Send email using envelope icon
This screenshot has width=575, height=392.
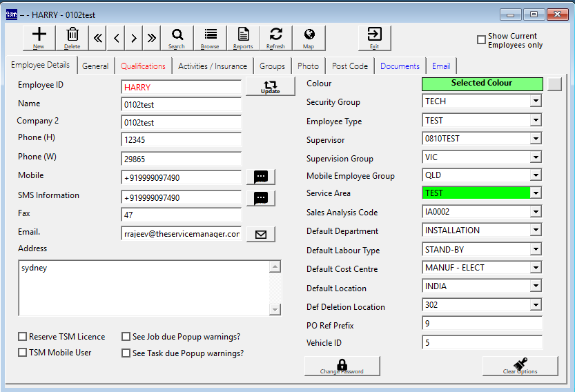[x=260, y=234]
